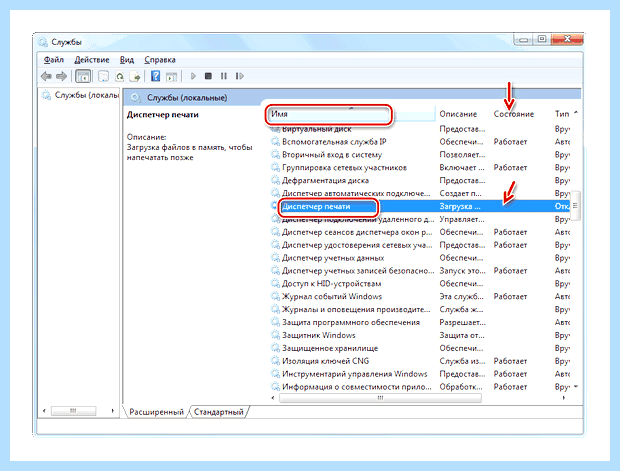This screenshot has height=471, width=620.
Task: Sort by the Тип column header
Action: (561, 114)
